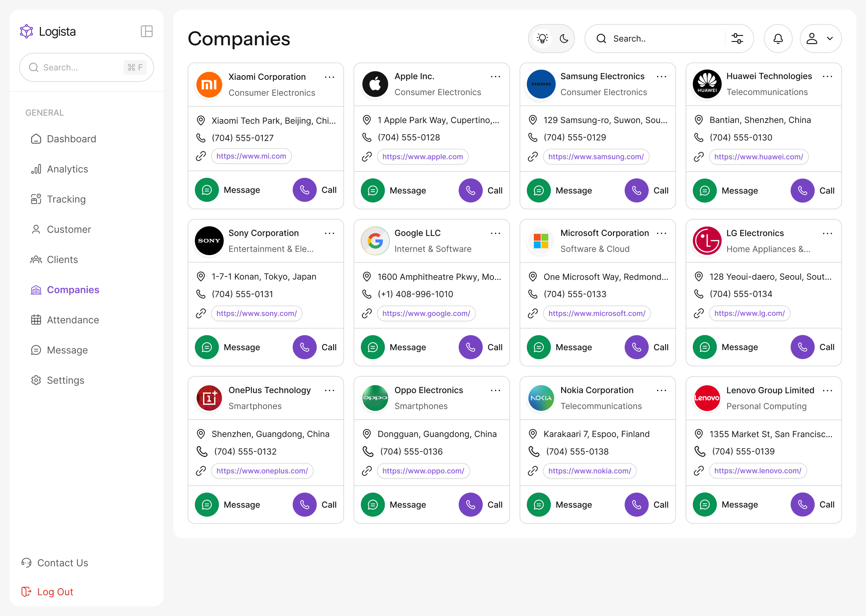
Task: Message Google LLC chat icon
Action: pos(373,347)
